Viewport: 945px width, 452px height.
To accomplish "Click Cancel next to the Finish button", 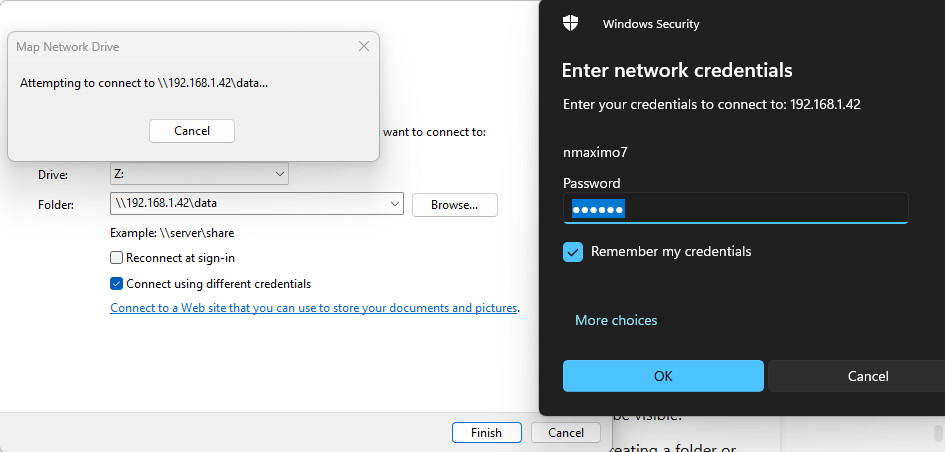I will tap(565, 433).
